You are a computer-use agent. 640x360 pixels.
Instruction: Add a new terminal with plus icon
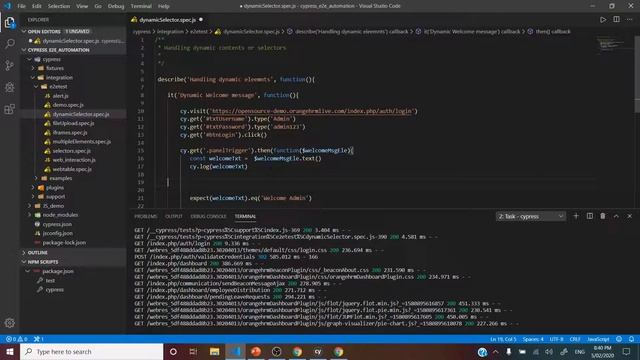[576, 216]
